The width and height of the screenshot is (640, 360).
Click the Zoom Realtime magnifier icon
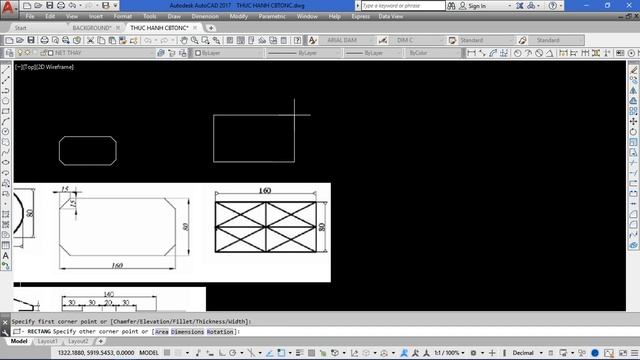coord(195,40)
